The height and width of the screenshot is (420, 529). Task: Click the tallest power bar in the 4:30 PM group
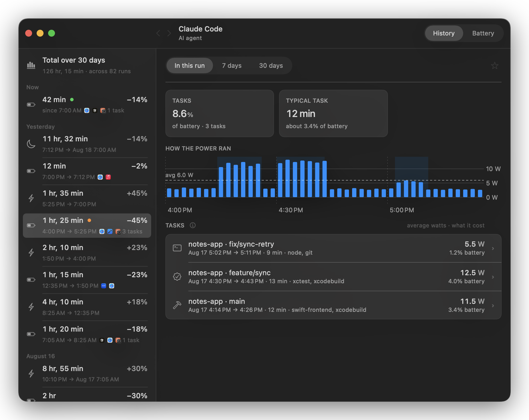pyautogui.click(x=287, y=178)
